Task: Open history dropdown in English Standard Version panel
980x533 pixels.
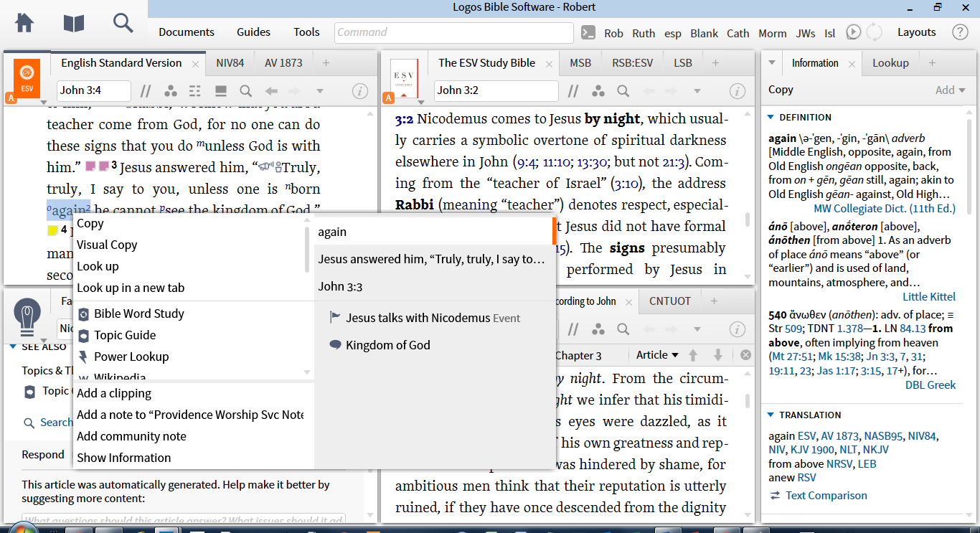Action: coord(320,91)
